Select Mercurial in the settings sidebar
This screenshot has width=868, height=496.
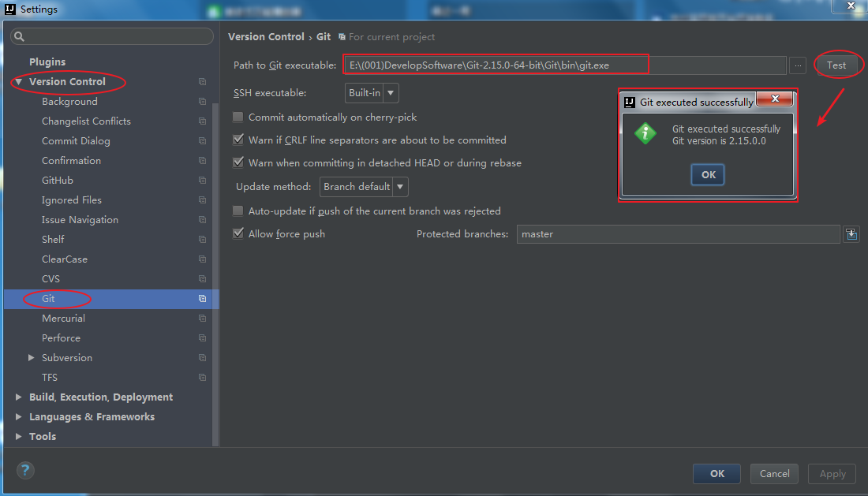click(x=63, y=318)
